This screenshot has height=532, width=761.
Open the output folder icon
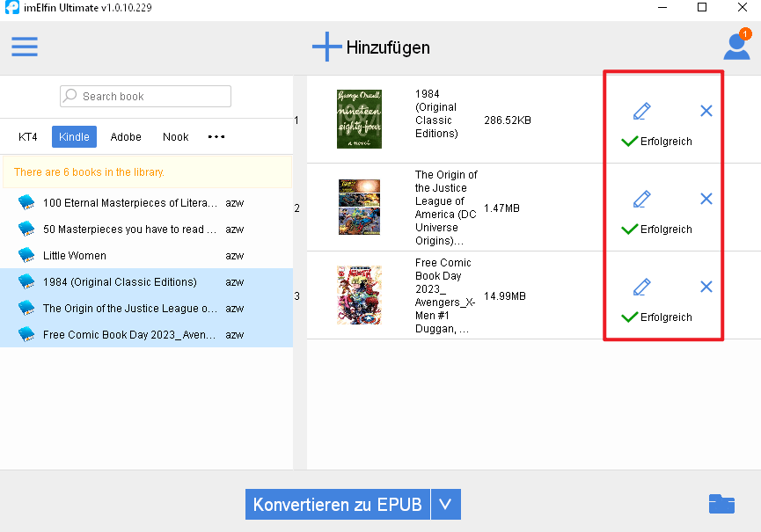(x=721, y=504)
